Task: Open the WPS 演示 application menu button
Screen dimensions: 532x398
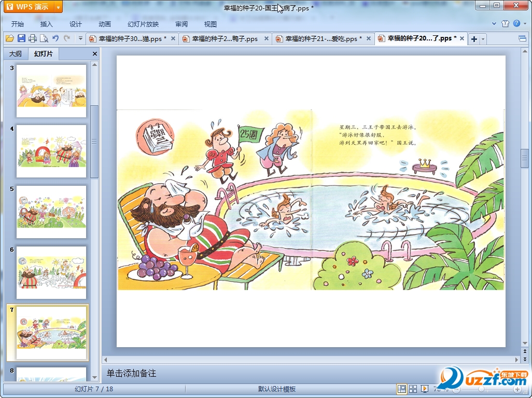Action: click(29, 7)
